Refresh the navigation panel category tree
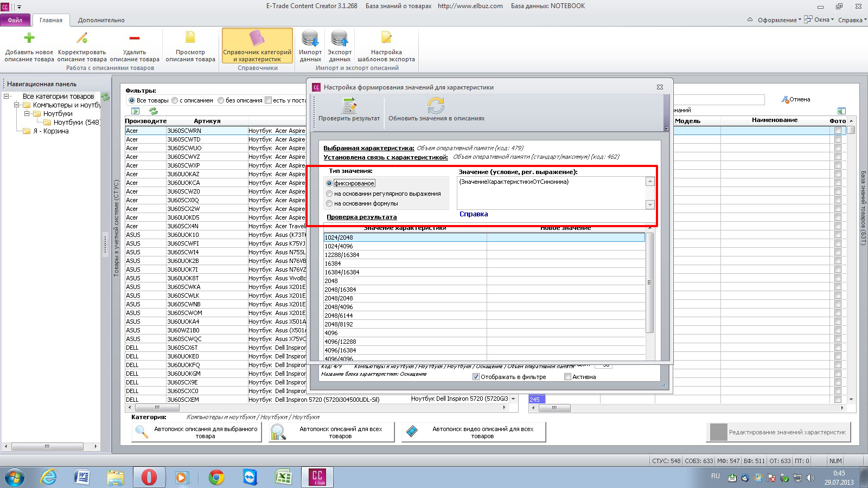This screenshot has height=488, width=868. coord(105,97)
